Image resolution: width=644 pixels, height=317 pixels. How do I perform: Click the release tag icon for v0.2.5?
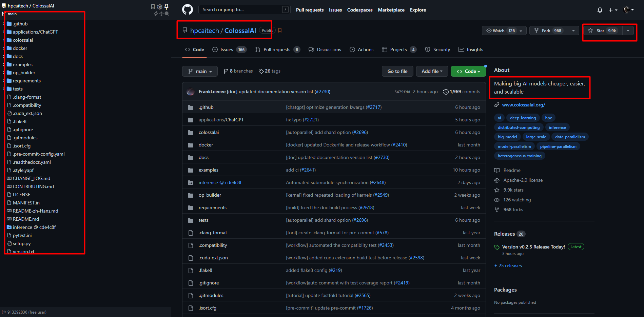point(497,247)
